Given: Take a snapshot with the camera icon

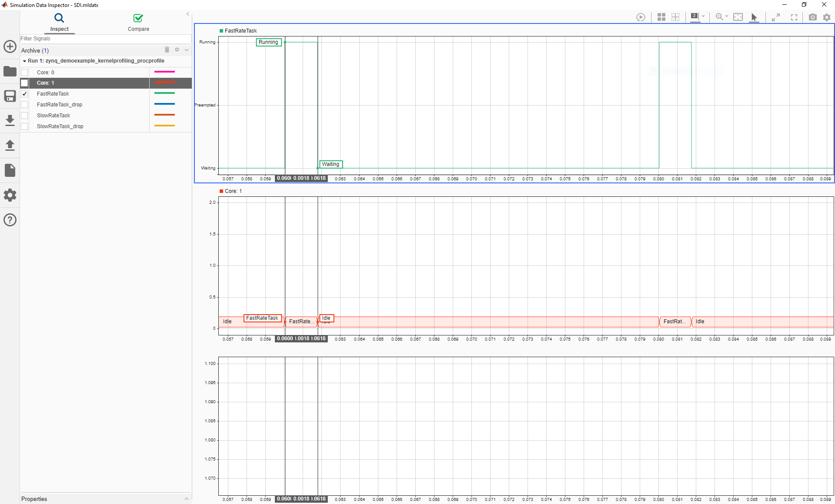Looking at the screenshot, I should [x=812, y=17].
